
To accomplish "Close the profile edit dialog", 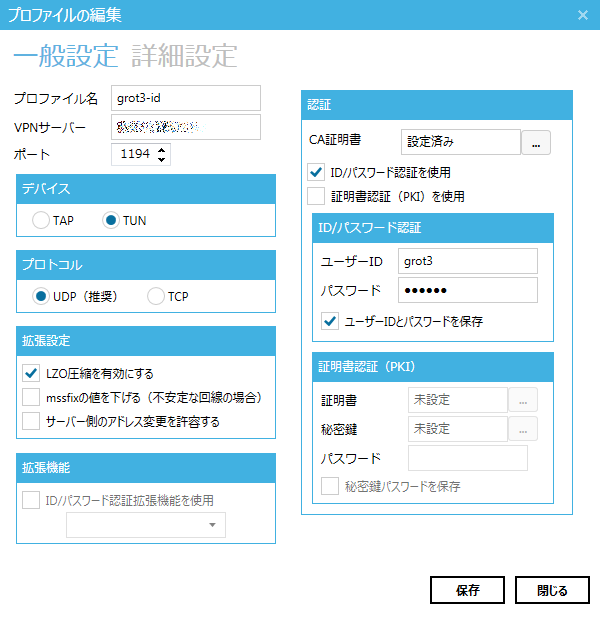I will pos(583,14).
